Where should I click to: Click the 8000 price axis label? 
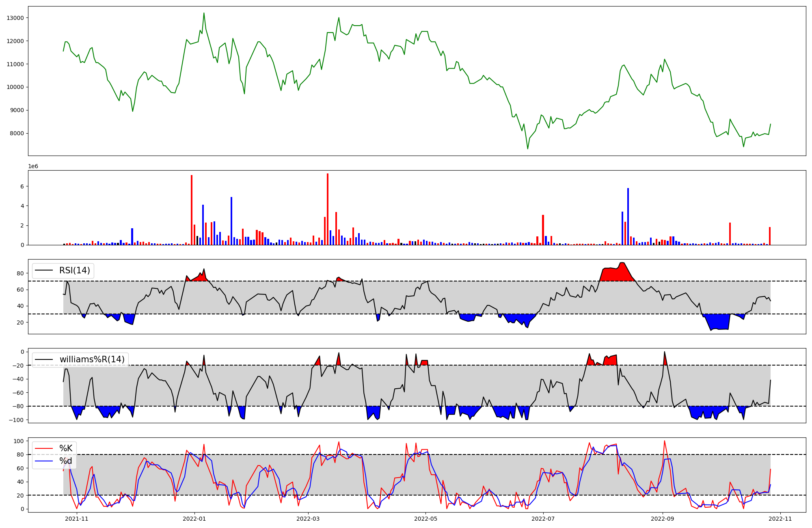click(x=17, y=133)
